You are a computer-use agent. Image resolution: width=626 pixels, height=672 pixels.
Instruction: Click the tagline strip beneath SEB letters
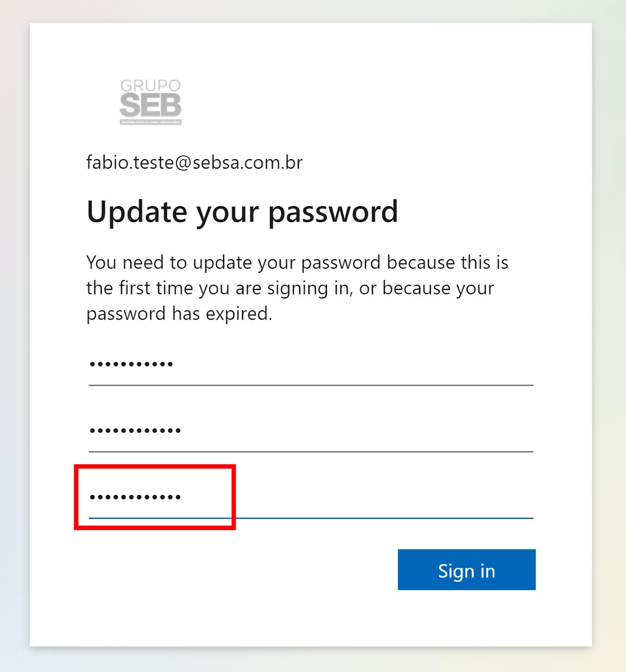point(151,122)
